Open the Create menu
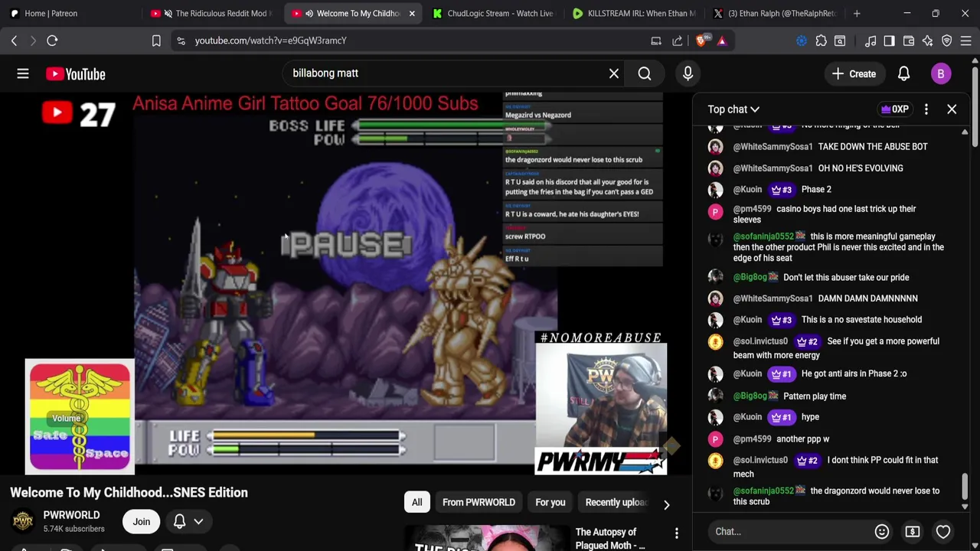Viewport: 980px width, 551px height. (x=854, y=73)
